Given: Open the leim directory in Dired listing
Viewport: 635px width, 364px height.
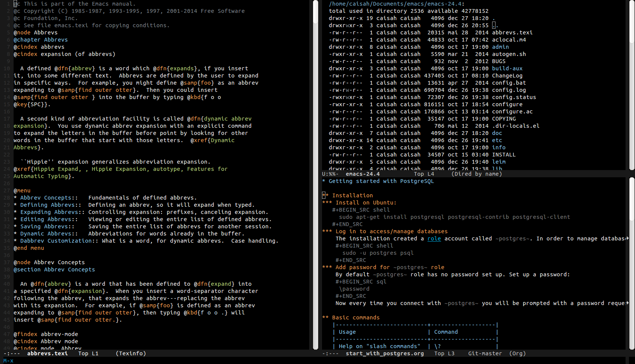Looking at the screenshot, I should tap(499, 162).
